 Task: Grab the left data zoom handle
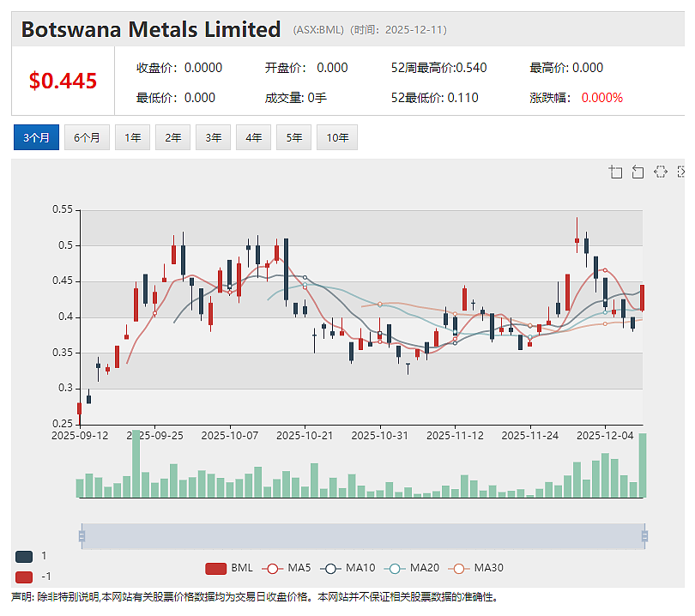coord(82,536)
